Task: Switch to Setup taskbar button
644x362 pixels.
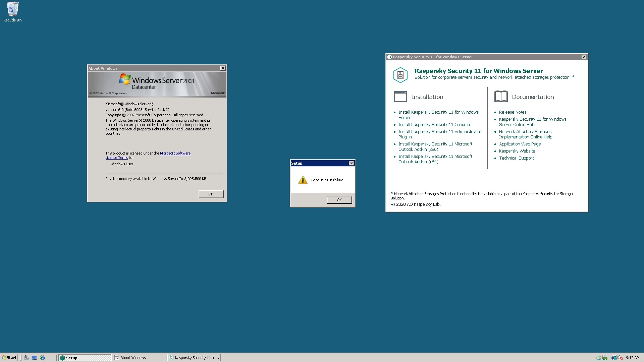Action: (85, 358)
